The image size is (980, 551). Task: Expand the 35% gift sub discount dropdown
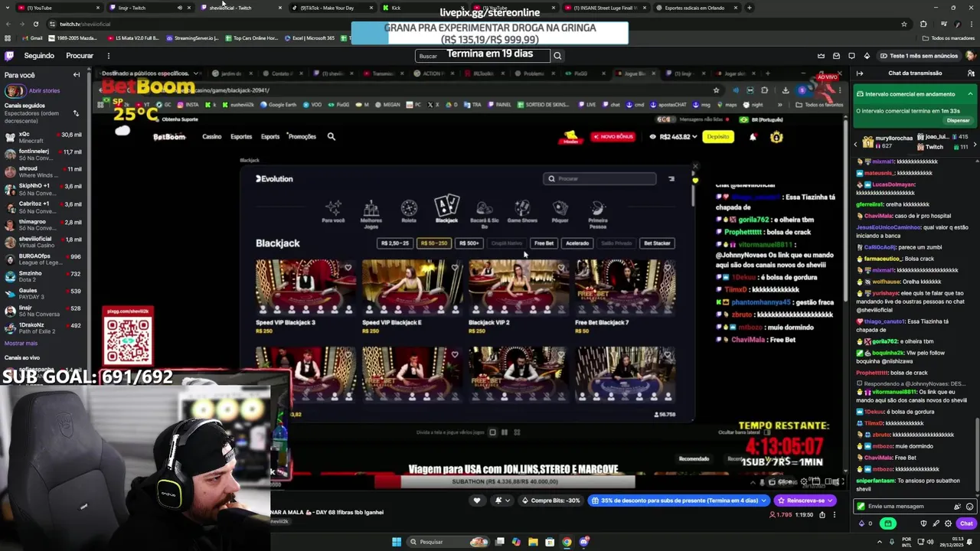[x=763, y=500]
